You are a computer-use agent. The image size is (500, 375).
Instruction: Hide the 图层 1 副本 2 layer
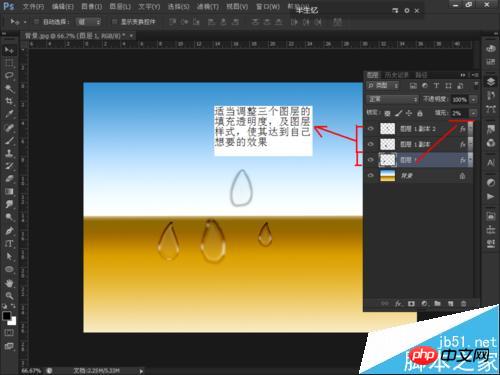pyautogui.click(x=370, y=129)
